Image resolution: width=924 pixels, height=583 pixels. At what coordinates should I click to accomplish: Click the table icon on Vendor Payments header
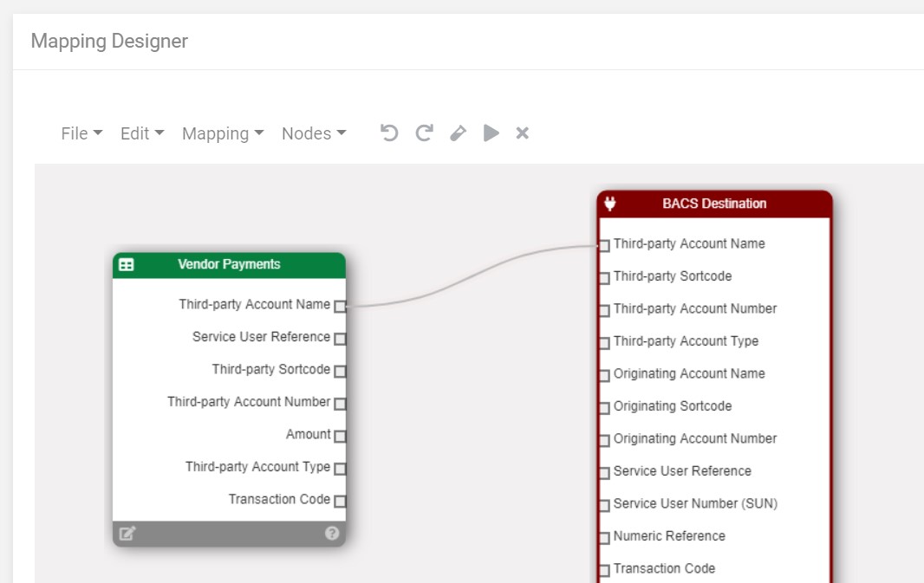(x=126, y=264)
